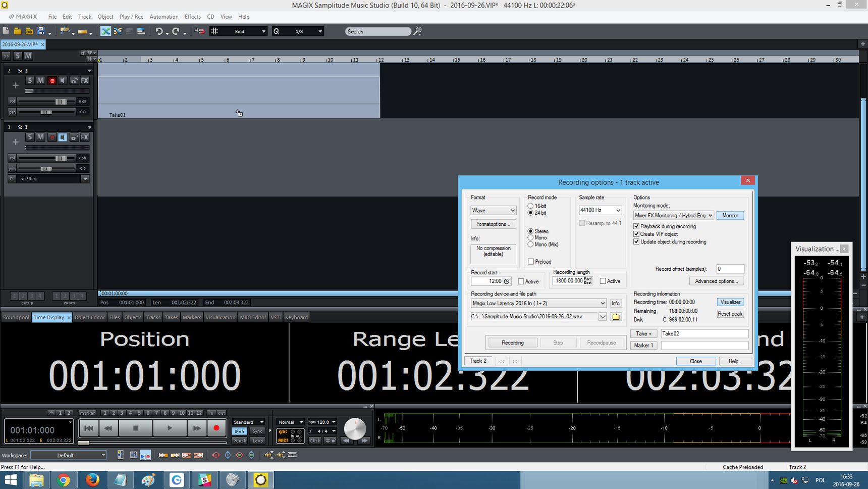Click the Advanced options... button
Screen dimensions: 868x489
[x=716, y=281]
